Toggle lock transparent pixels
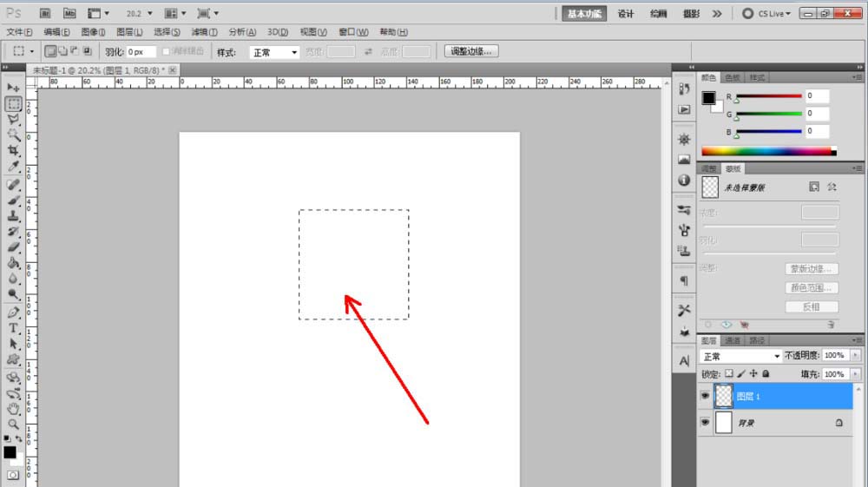Image resolution: width=868 pixels, height=487 pixels. coord(729,373)
